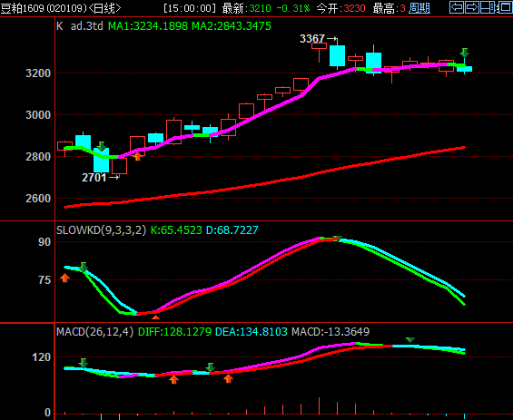Click the orange up arrow beside SLOWKD 75 level
The height and width of the screenshot is (420, 513).
[65, 278]
